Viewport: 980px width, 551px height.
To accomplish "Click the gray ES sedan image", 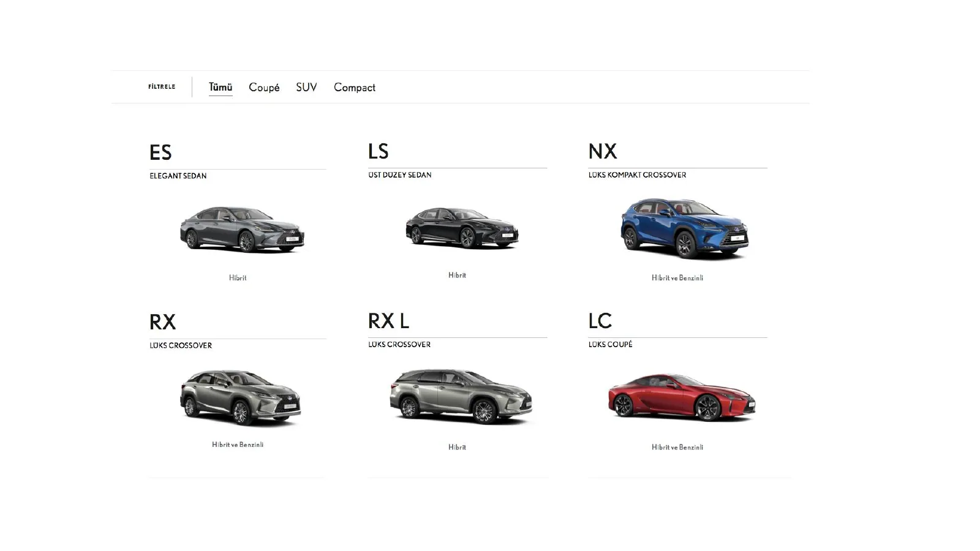I will coord(242,230).
